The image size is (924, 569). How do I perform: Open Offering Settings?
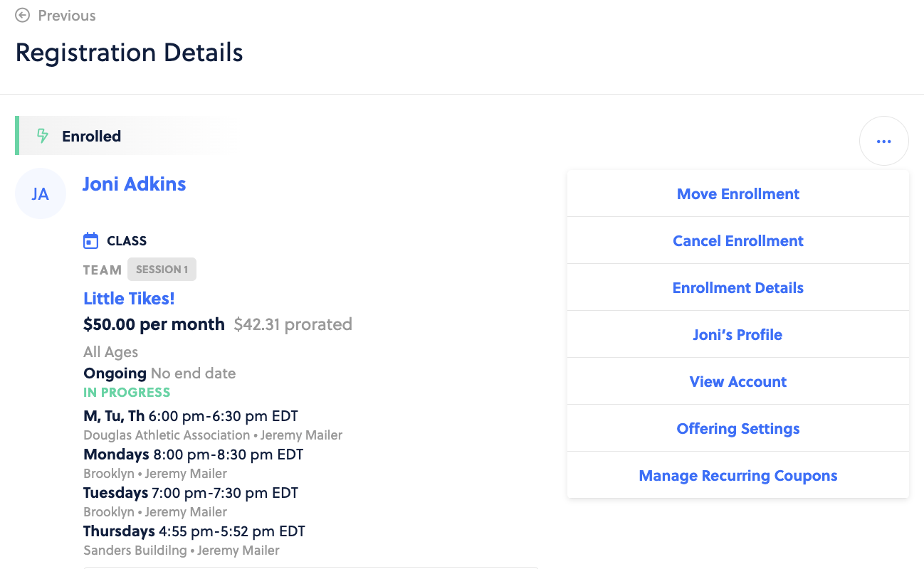coord(738,428)
